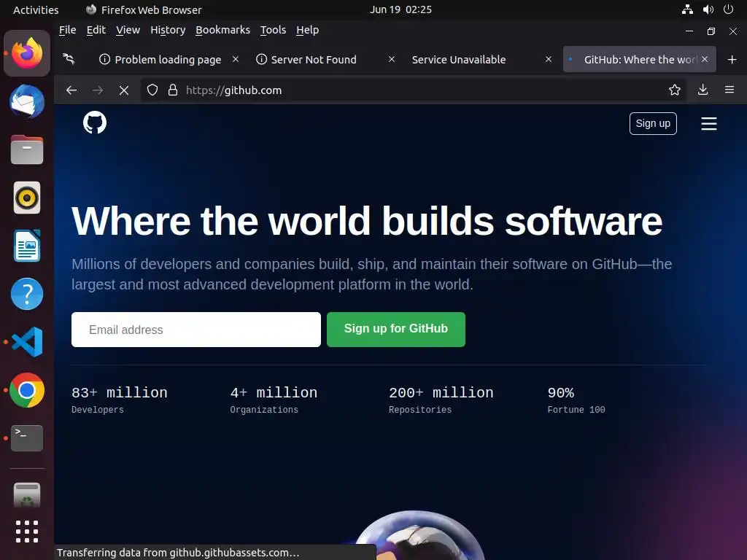The width and height of the screenshot is (747, 560).
Task: Show all applications grid
Action: tap(27, 532)
